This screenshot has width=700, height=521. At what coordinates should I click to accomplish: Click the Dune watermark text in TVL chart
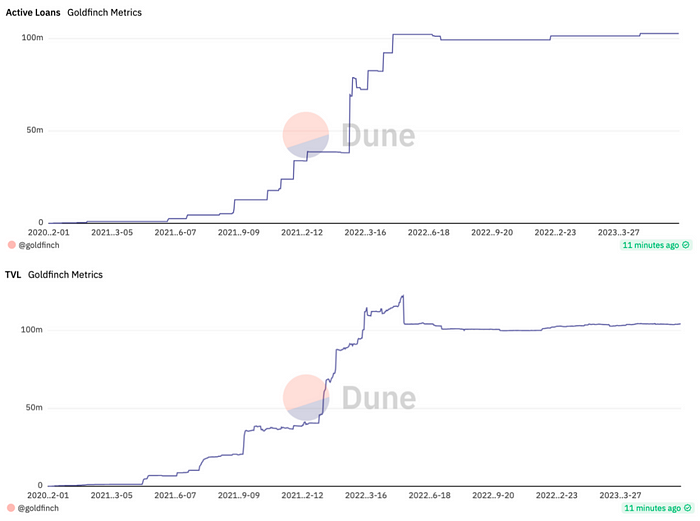(x=378, y=397)
